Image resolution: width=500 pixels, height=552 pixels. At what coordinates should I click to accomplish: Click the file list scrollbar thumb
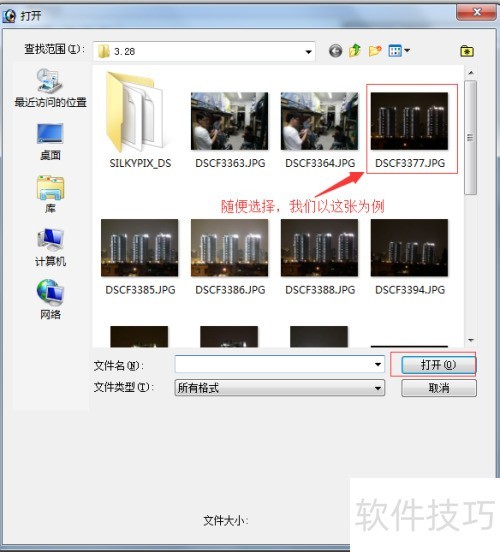tap(470, 137)
